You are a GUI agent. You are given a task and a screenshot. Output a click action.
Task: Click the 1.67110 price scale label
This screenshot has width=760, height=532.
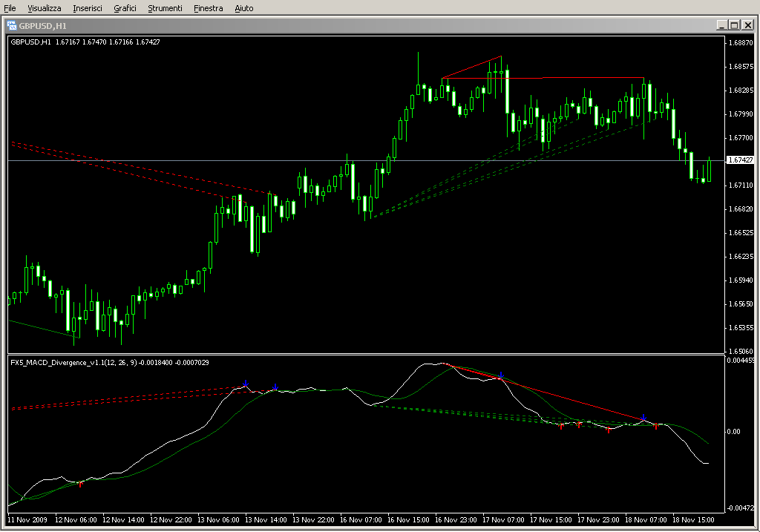pyautogui.click(x=741, y=185)
